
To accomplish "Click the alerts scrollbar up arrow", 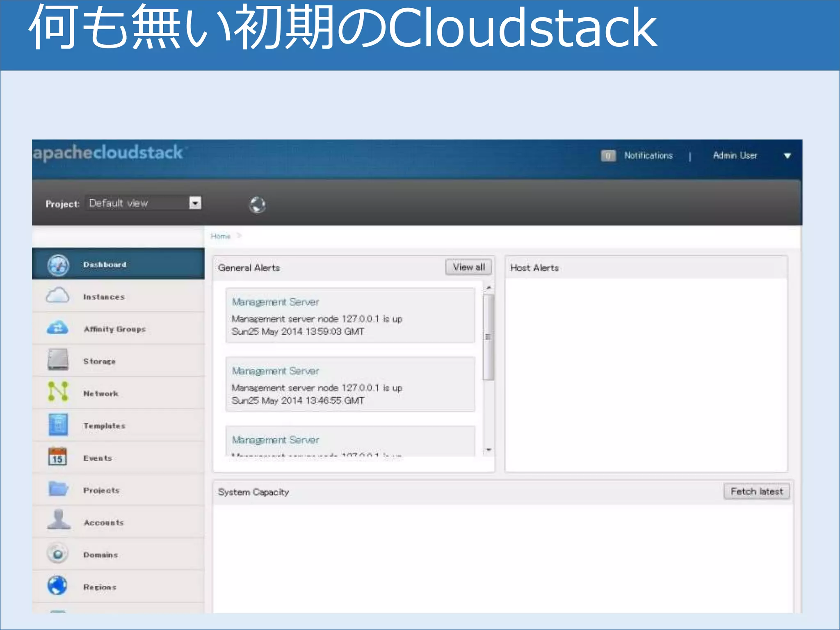I will [x=488, y=288].
